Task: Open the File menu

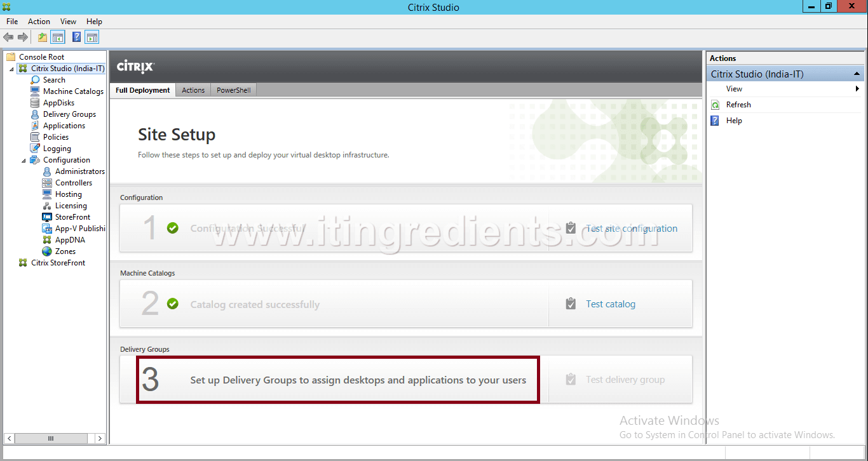Action: tap(12, 22)
